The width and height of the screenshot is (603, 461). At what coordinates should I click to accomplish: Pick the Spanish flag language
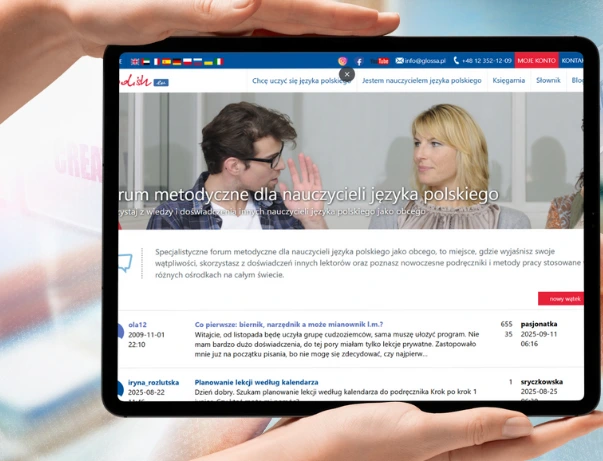(166, 62)
